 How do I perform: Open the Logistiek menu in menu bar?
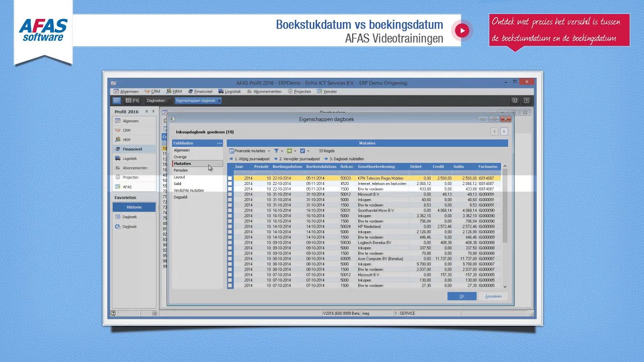tap(229, 92)
